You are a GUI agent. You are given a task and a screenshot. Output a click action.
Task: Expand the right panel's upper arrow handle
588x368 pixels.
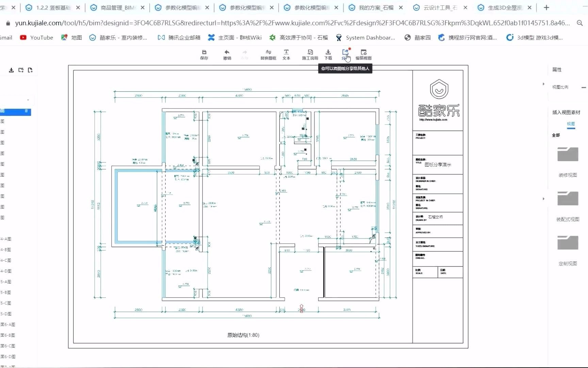pos(543,84)
